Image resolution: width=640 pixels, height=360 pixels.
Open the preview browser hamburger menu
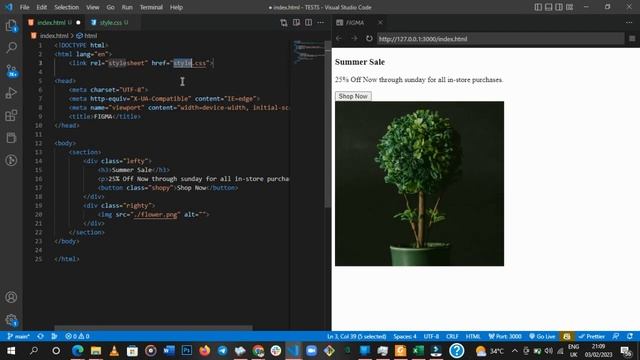632,38
